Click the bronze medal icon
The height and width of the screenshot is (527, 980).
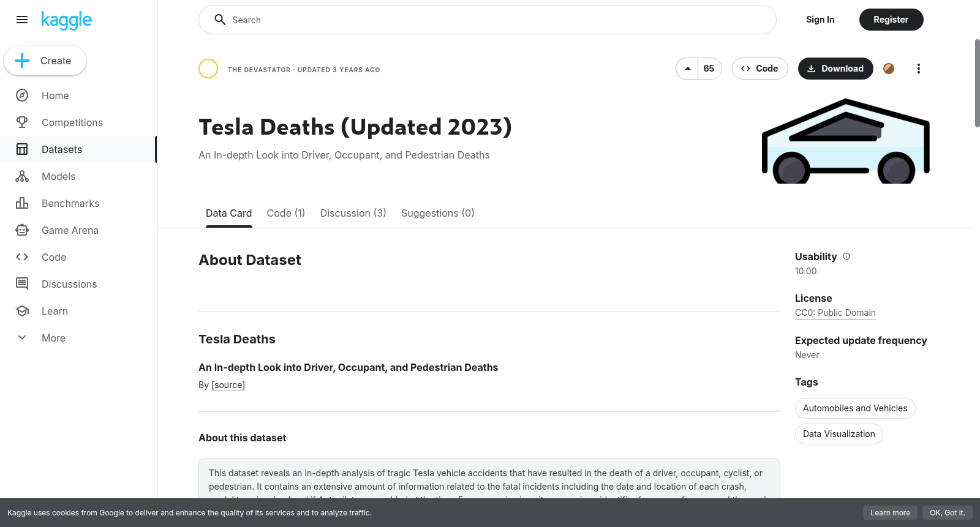tap(889, 69)
